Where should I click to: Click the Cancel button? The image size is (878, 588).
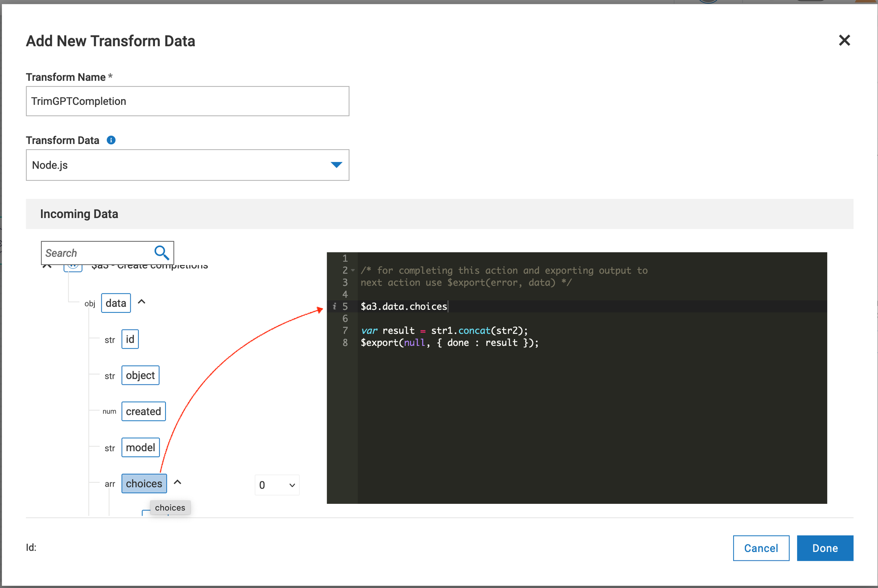(x=761, y=548)
